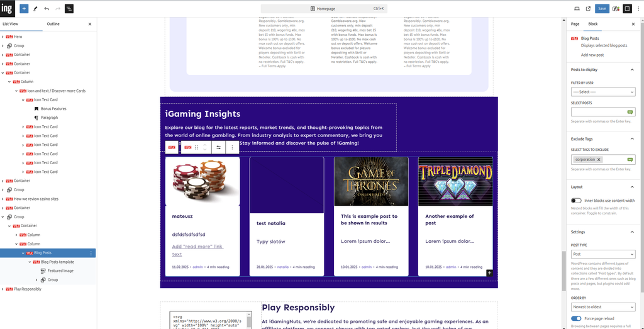The height and width of the screenshot is (329, 644).
Task: Toggle the Settings sidebar icon
Action: (627, 9)
